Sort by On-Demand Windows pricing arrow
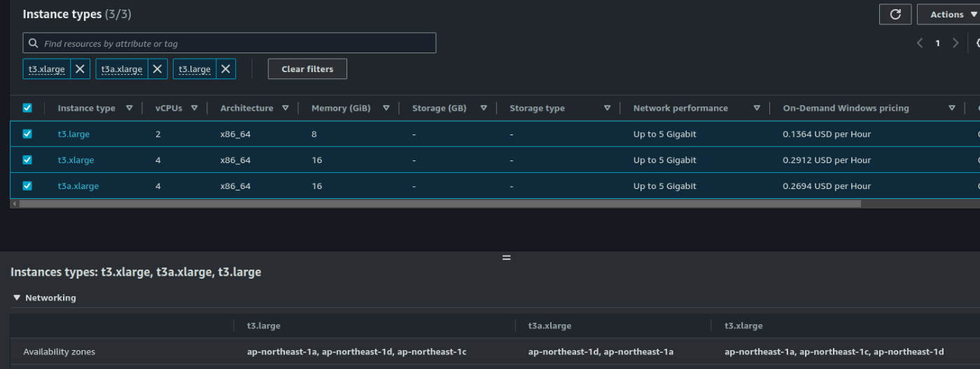Viewport: 980px width, 369px height. point(951,108)
